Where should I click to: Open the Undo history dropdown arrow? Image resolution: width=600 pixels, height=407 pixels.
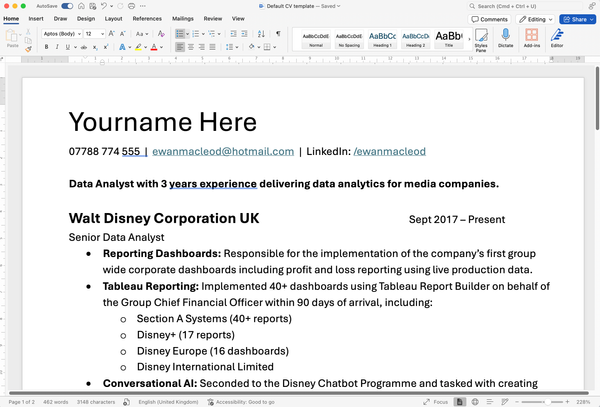click(111, 6)
